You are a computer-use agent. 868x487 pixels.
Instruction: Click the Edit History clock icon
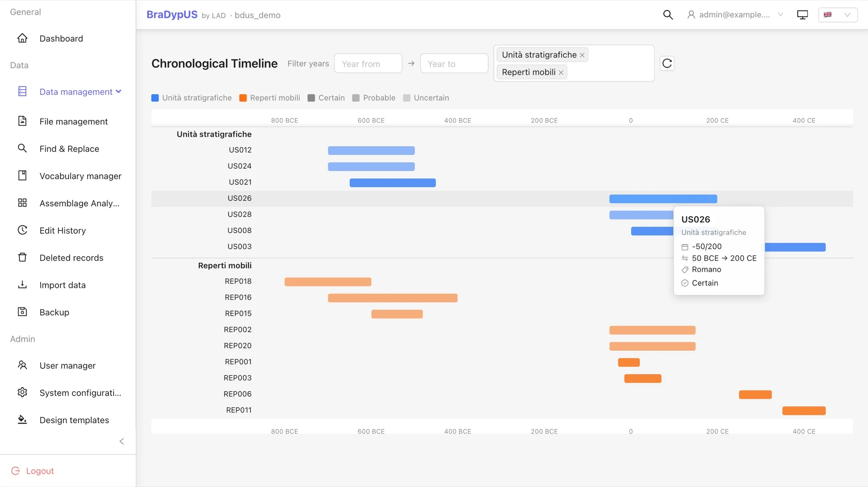22,230
